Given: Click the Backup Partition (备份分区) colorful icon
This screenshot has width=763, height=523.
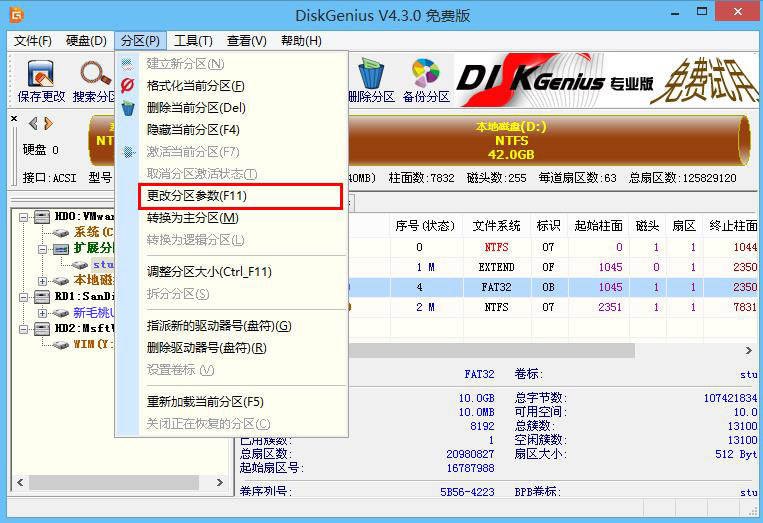Looking at the screenshot, I should 426,73.
